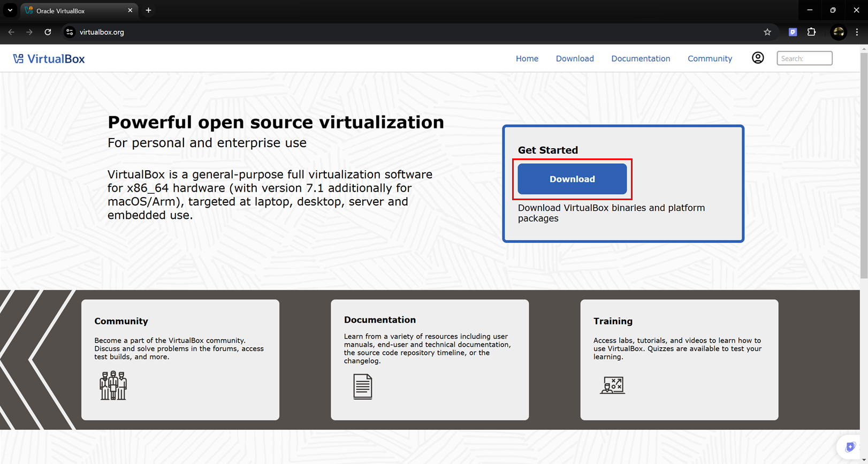Image resolution: width=868 pixels, height=464 pixels.
Task: Open the Chrome profile avatar
Action: [839, 32]
